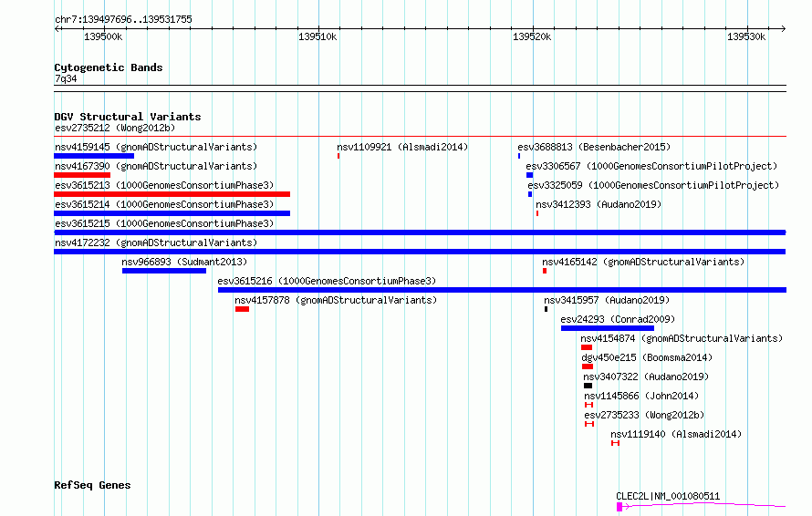Click the nsv3412393 tiny red marker

pos(537,213)
